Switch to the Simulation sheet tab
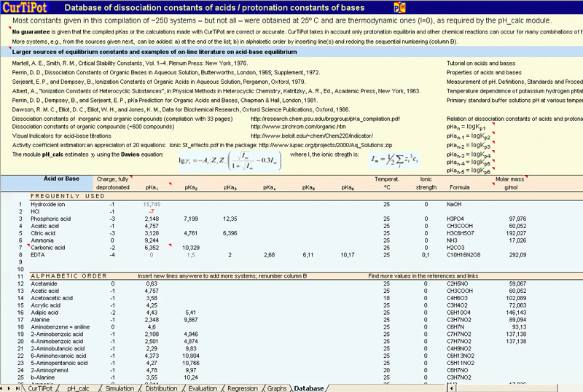This screenshot has height=392, width=583. pyautogui.click(x=120, y=388)
